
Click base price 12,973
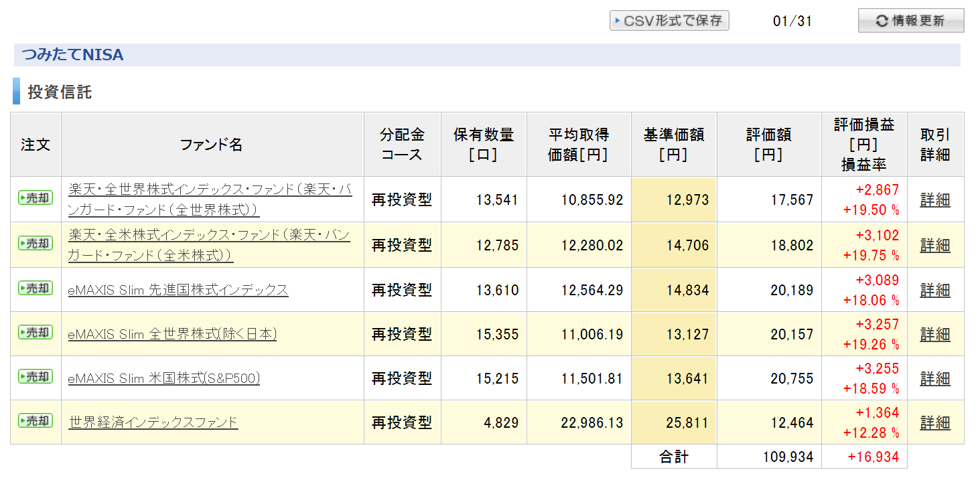pos(687,199)
